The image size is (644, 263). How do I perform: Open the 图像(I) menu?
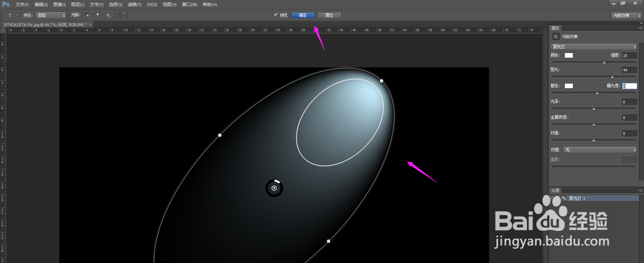coord(59,5)
